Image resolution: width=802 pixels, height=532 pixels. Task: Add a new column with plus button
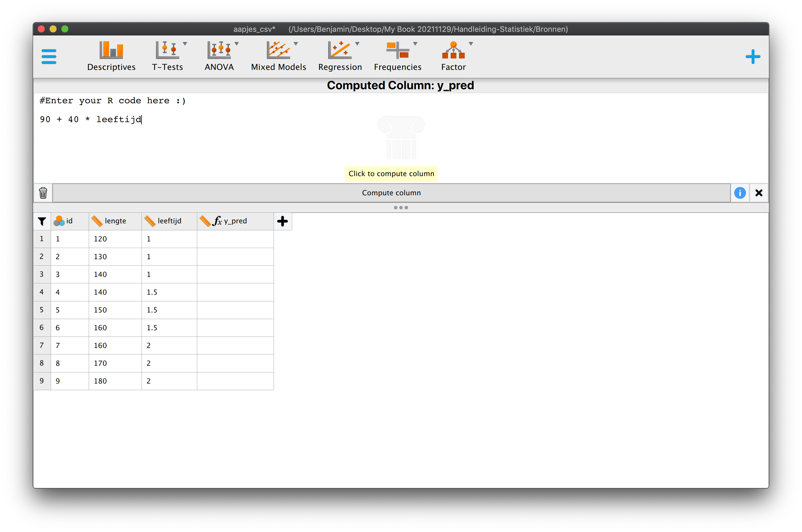click(x=282, y=221)
